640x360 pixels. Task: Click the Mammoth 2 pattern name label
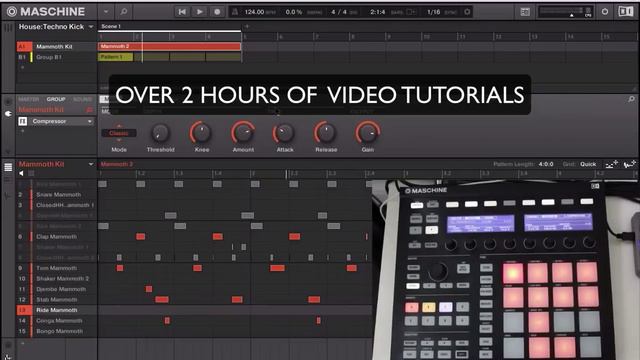point(117,164)
